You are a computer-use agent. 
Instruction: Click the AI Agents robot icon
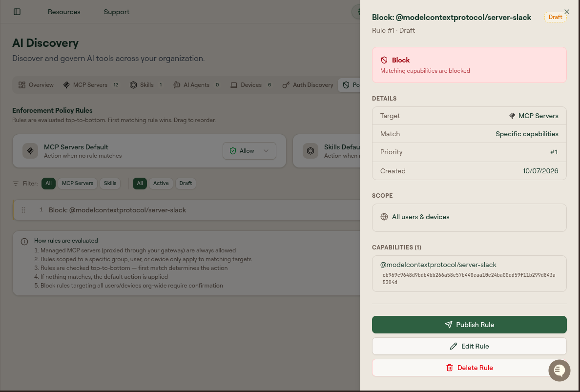pyautogui.click(x=177, y=85)
